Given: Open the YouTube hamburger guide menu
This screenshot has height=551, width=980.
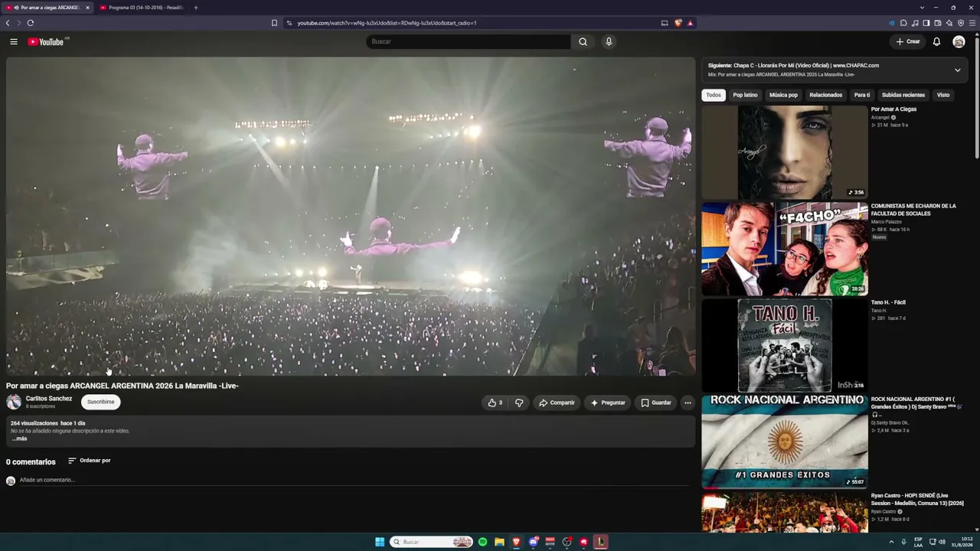Looking at the screenshot, I should click(x=14, y=41).
